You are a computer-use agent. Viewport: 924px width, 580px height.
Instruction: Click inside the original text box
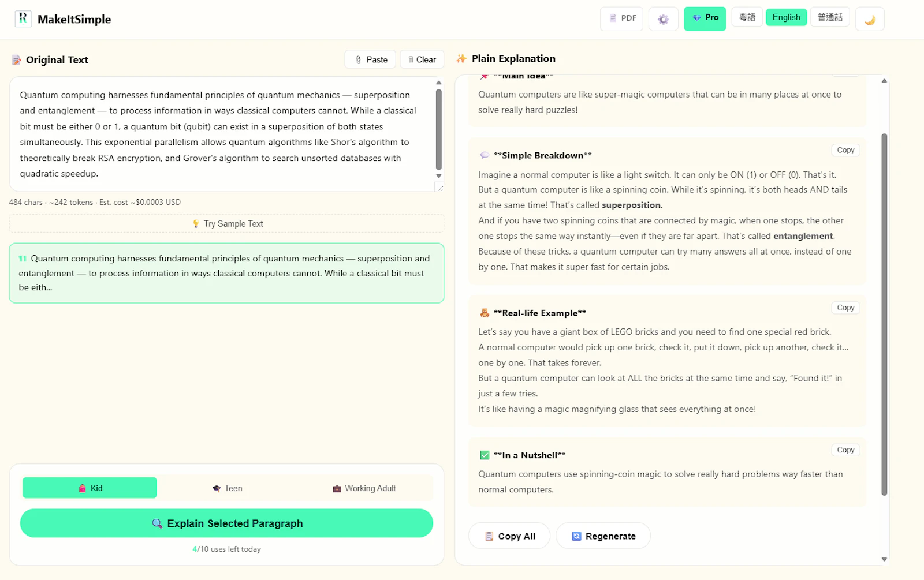point(222,134)
